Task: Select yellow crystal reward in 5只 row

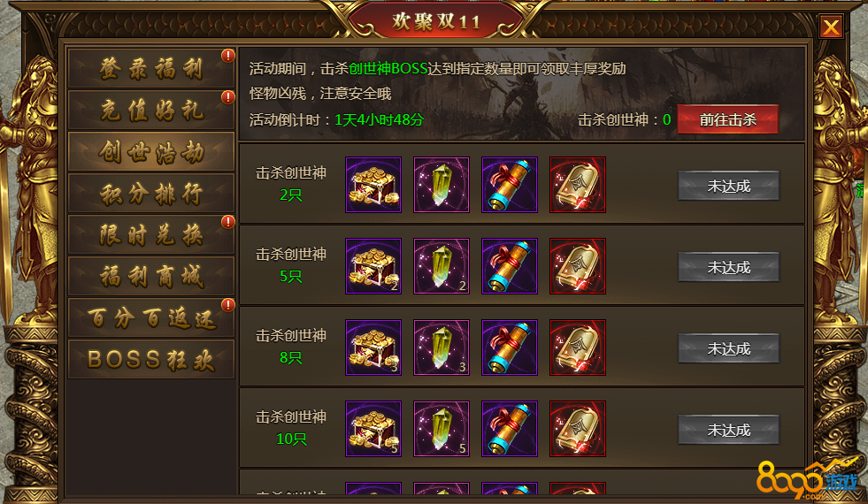Action: 442,266
